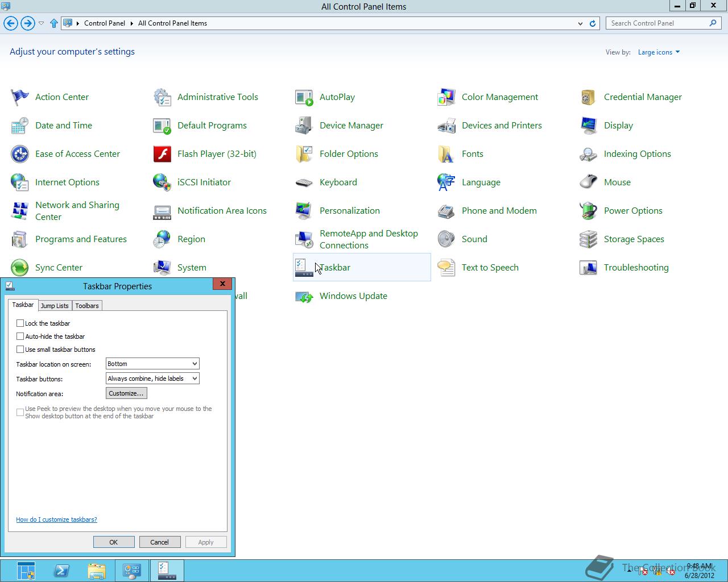This screenshot has width=728, height=582.
Task: Cancel the Taskbar Properties dialog
Action: [160, 542]
